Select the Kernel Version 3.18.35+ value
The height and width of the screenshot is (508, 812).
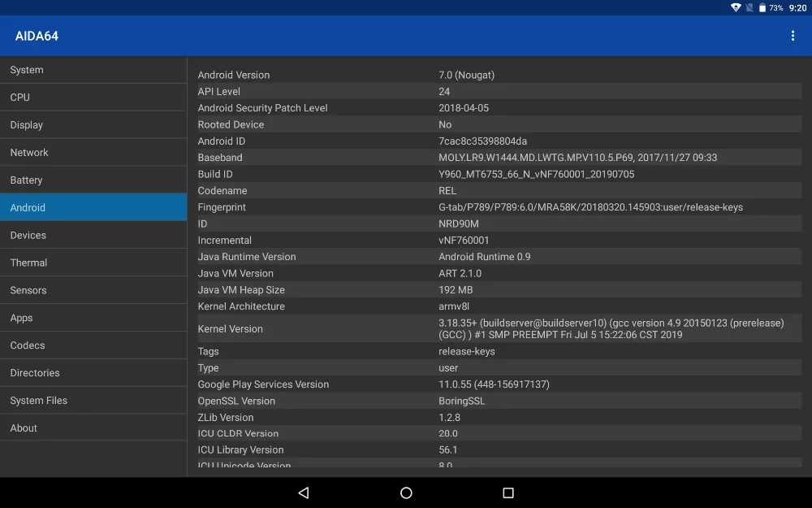click(x=611, y=328)
